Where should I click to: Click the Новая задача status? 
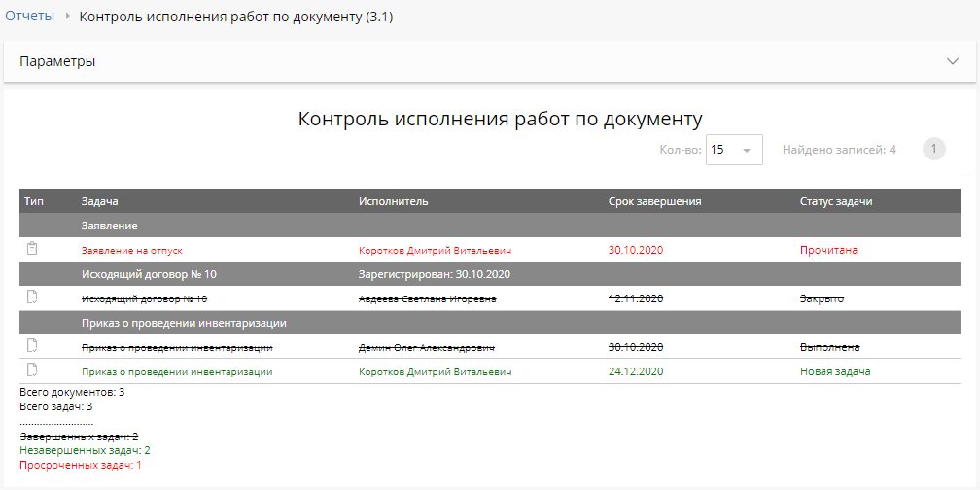[x=835, y=371]
